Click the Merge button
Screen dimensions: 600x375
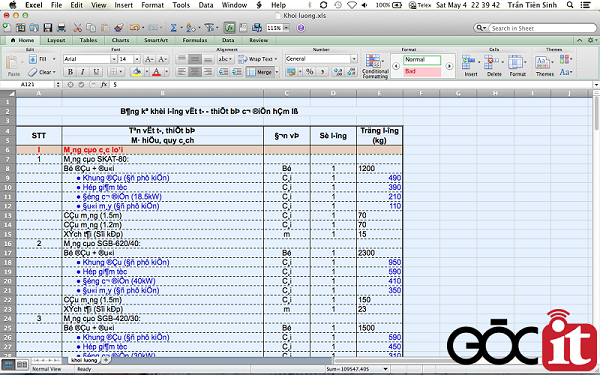pos(259,72)
